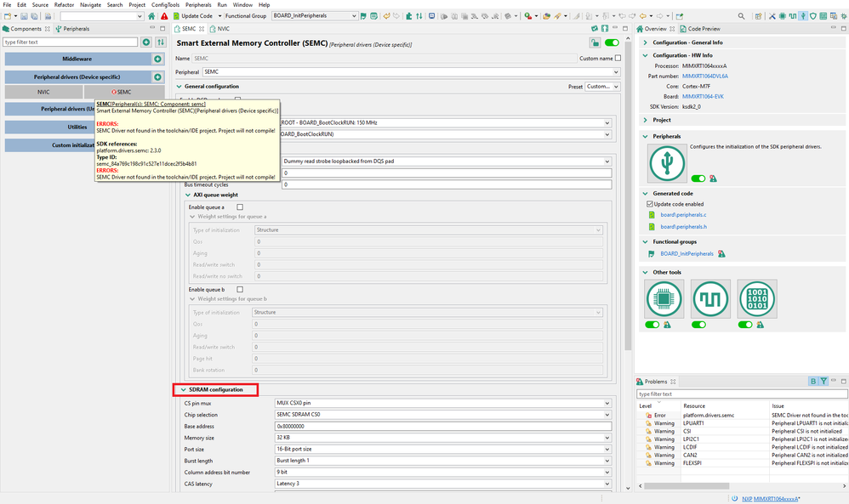Tick Update code enabled checkbox
Viewport: 849px width, 504px height.
point(650,204)
